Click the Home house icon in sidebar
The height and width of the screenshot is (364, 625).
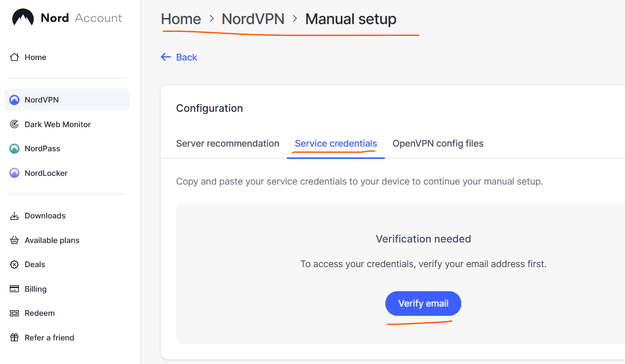(x=14, y=57)
